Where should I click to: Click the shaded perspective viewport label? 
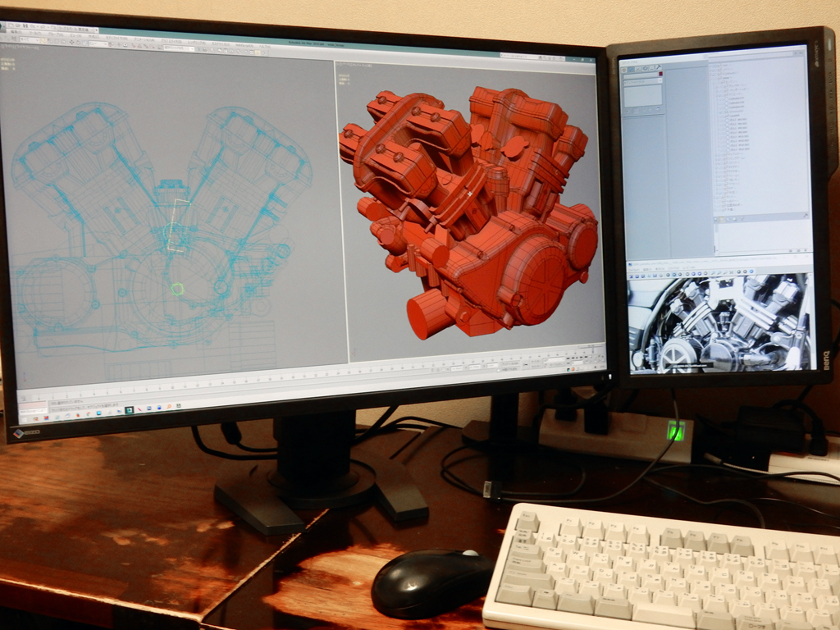point(356,65)
